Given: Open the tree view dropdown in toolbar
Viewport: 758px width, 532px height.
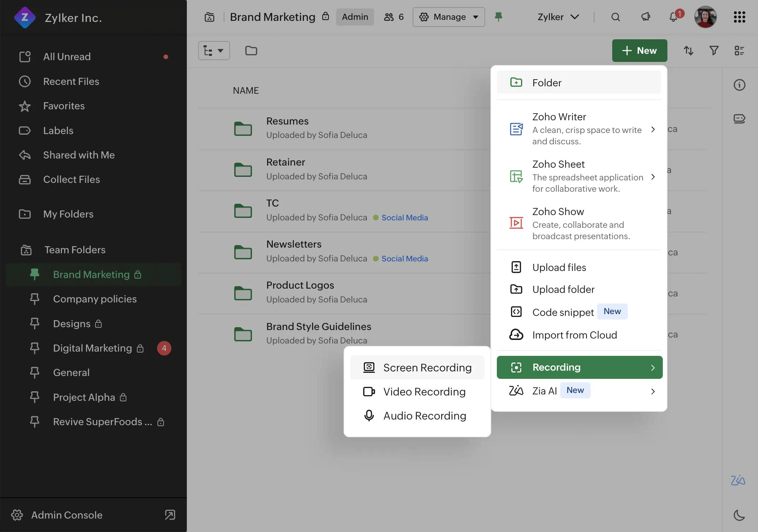Looking at the screenshot, I should pyautogui.click(x=214, y=51).
